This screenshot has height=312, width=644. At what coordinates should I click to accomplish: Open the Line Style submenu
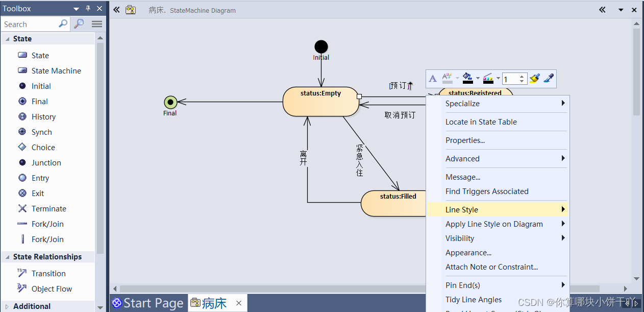(x=498, y=209)
